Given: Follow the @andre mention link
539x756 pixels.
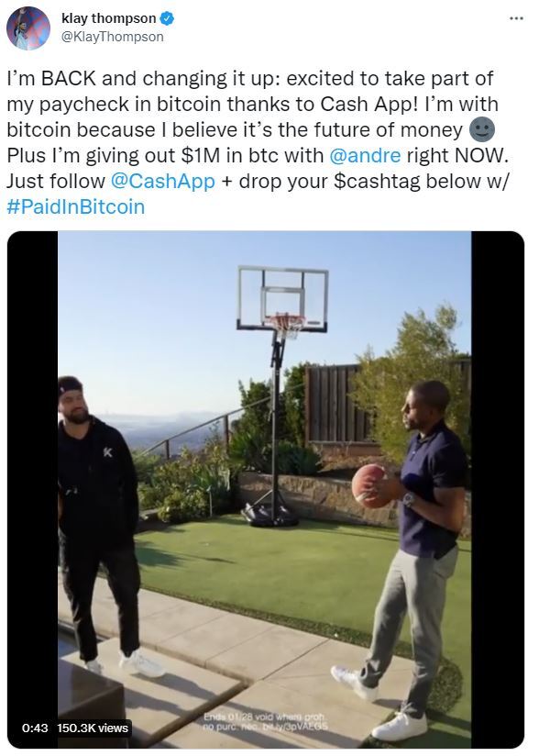Looking at the screenshot, I should pyautogui.click(x=365, y=155).
